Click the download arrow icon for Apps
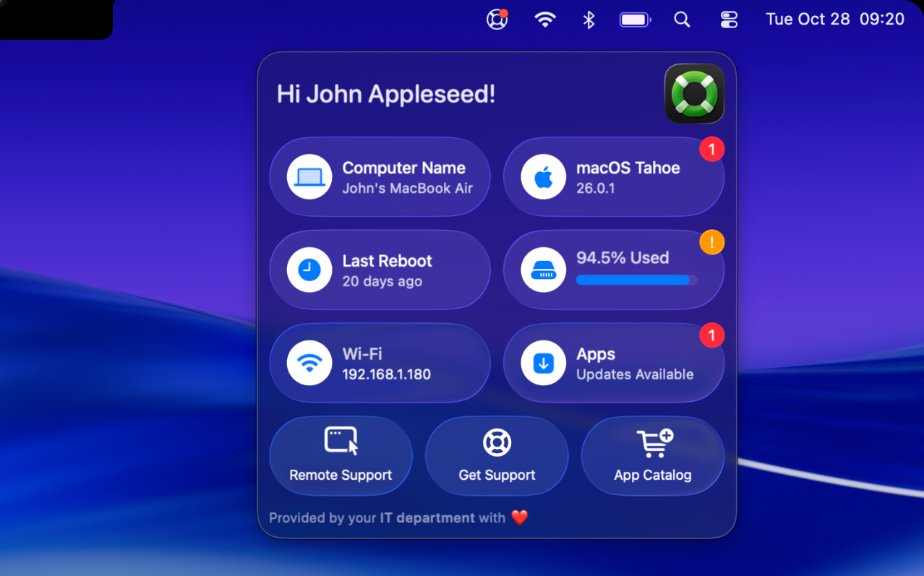This screenshot has height=576, width=924. coord(544,363)
